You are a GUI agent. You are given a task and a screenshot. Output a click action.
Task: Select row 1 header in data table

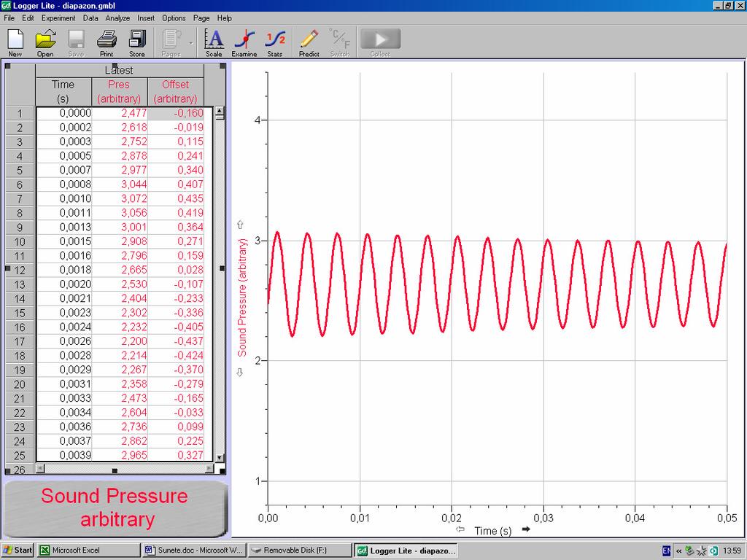(20, 113)
